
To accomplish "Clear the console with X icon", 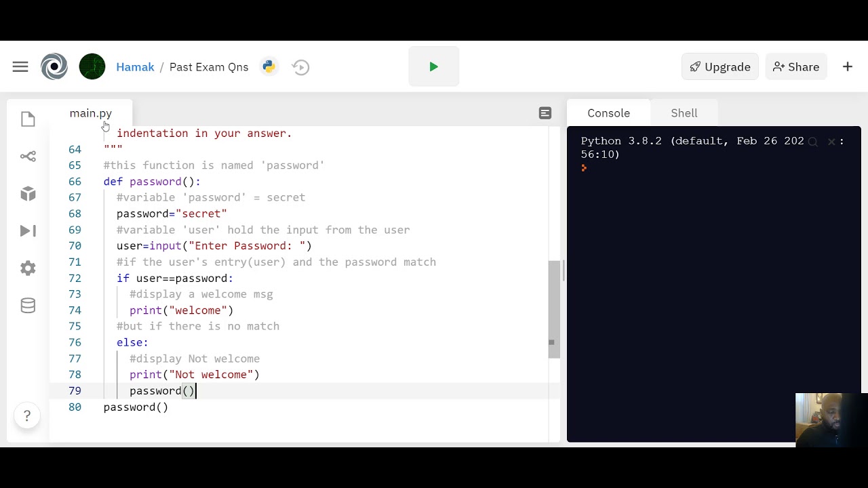I will point(831,142).
